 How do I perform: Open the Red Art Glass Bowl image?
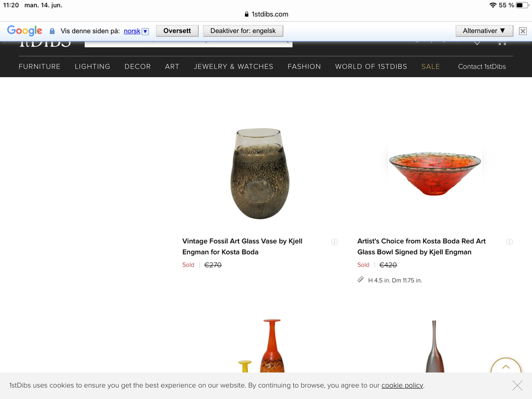434,173
